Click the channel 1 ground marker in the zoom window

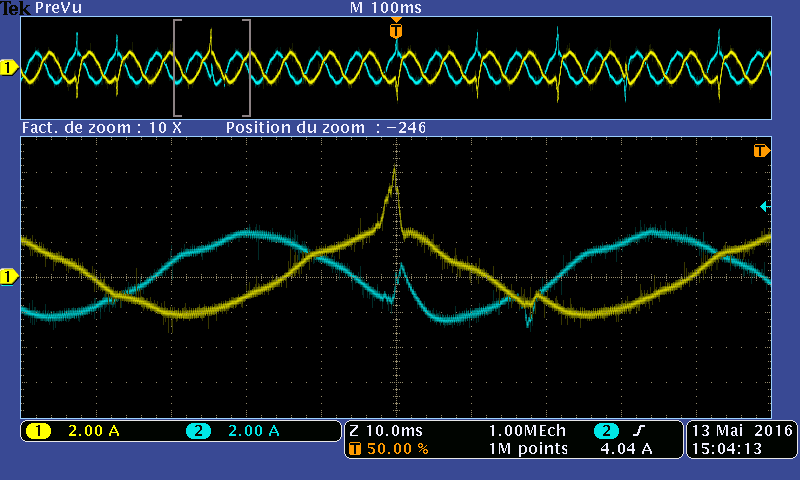[x=9, y=276]
